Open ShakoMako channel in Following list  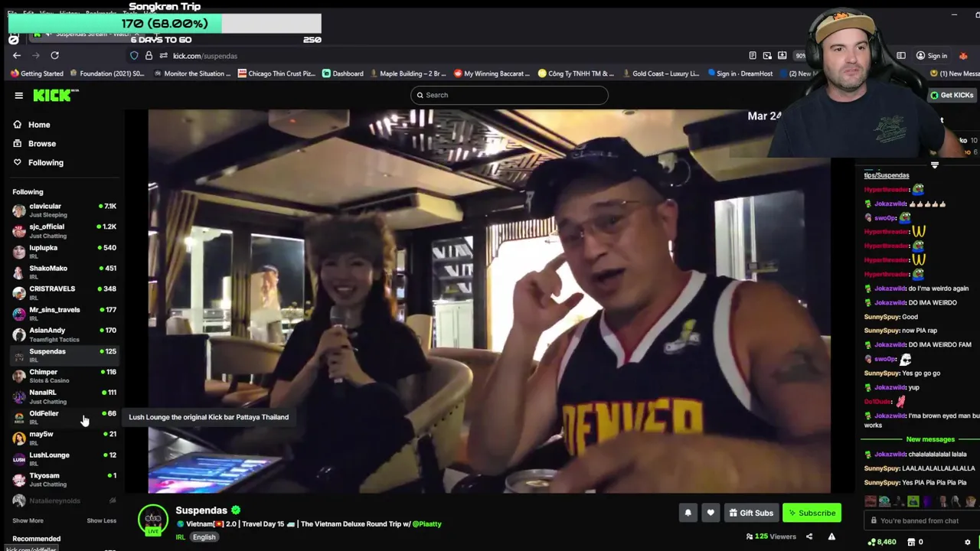(x=64, y=272)
